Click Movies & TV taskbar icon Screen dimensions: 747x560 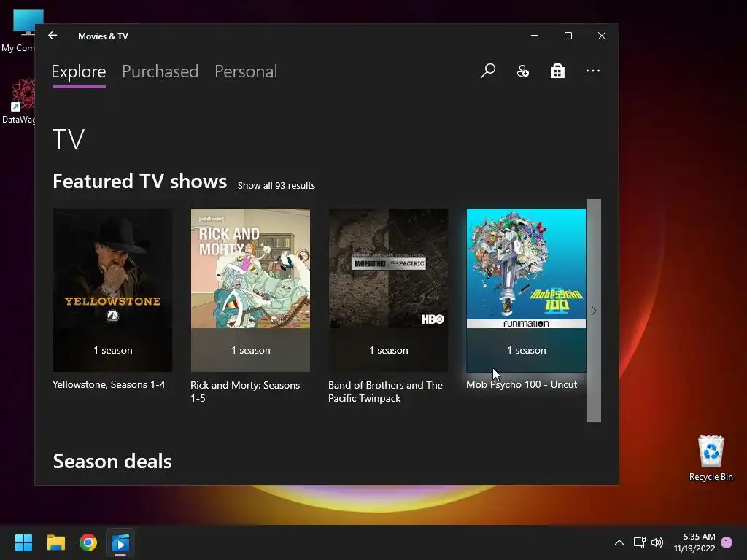tap(120, 542)
